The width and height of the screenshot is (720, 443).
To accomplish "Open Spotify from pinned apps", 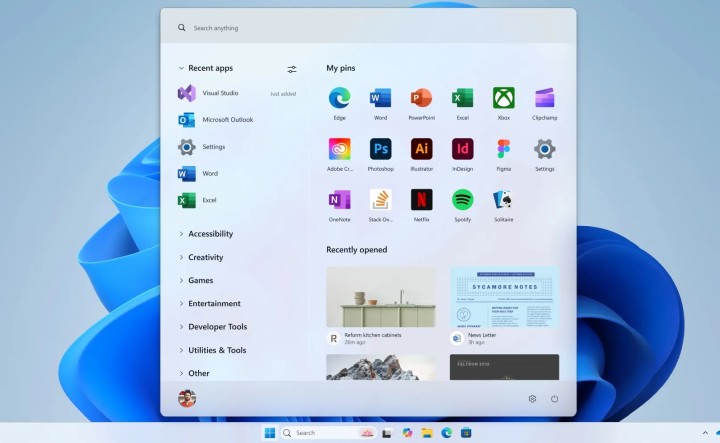I will pyautogui.click(x=462, y=200).
